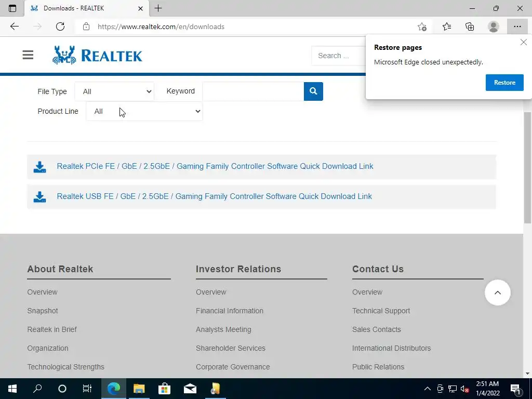This screenshot has width=532, height=399.
Task: Expand the Product Line dropdown
Action: click(x=144, y=111)
